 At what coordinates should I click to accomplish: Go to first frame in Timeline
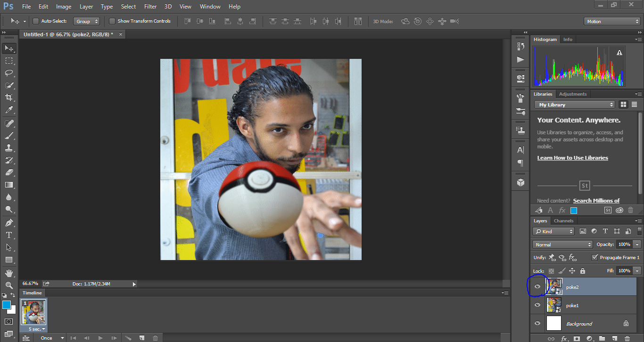tap(73, 338)
